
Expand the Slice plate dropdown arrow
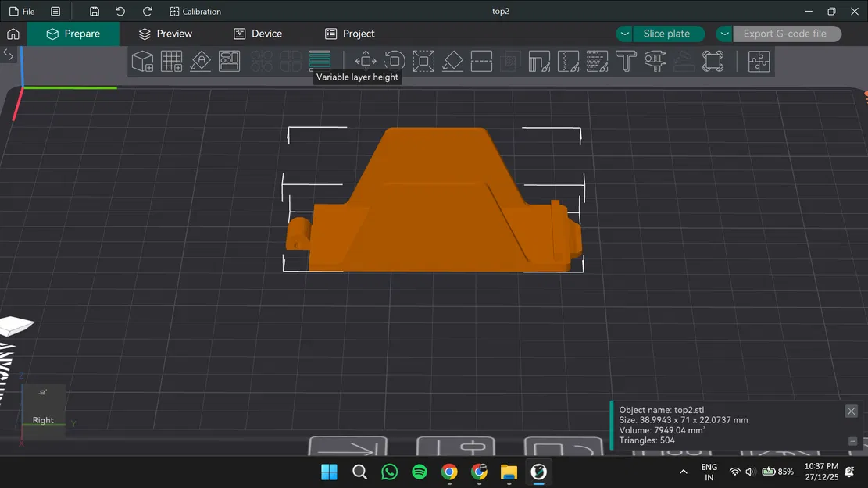[x=625, y=34]
